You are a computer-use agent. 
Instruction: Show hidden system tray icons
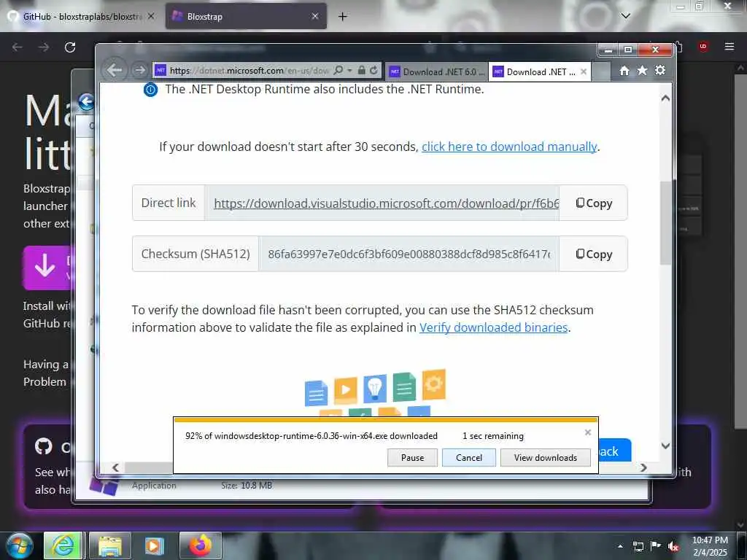click(620, 546)
